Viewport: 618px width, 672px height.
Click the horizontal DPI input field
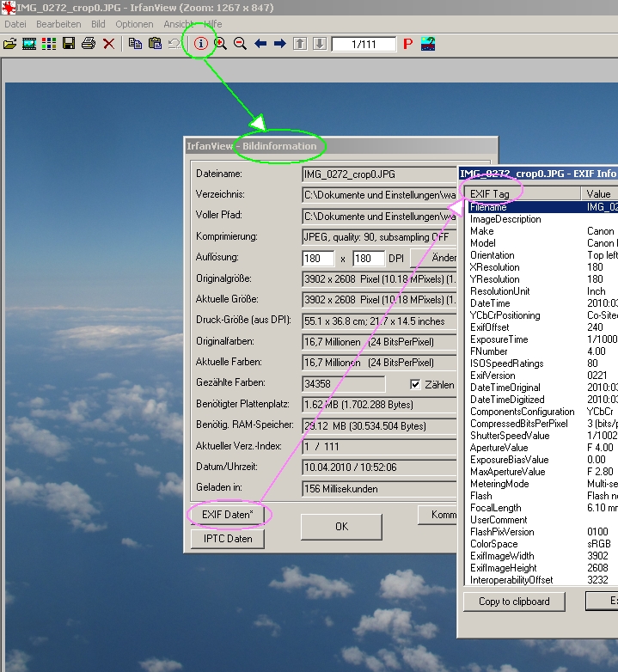[318, 258]
